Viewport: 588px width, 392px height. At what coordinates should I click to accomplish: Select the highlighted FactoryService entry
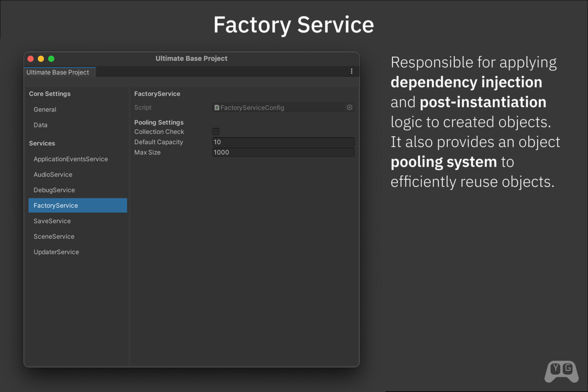56,205
